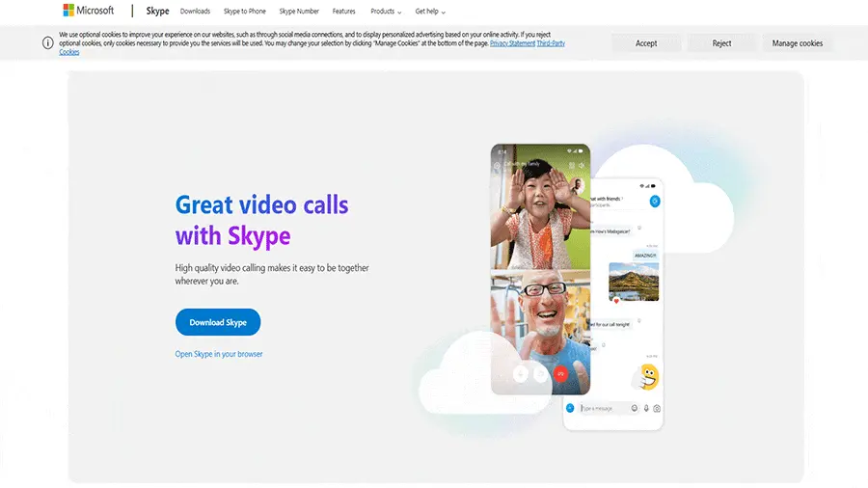Open the Skype Number menu item
This screenshot has height=488, width=868.
coord(299,12)
